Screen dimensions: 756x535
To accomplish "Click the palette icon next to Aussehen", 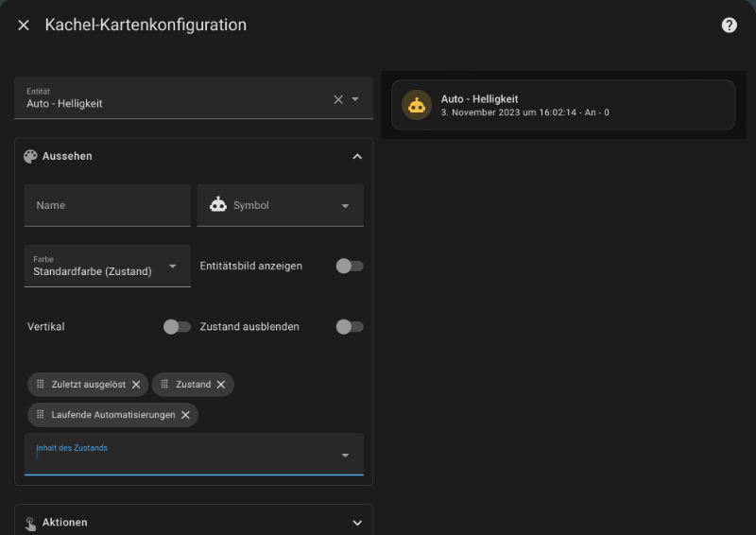I will coord(30,156).
